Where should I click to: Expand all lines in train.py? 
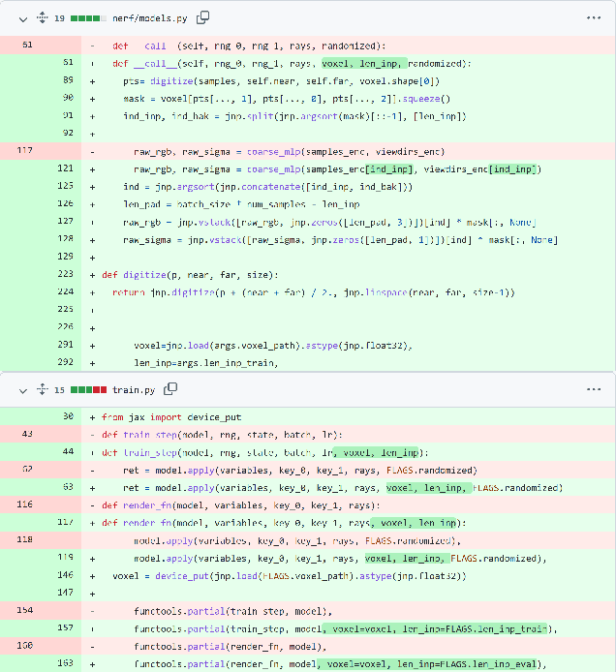[x=42, y=389]
